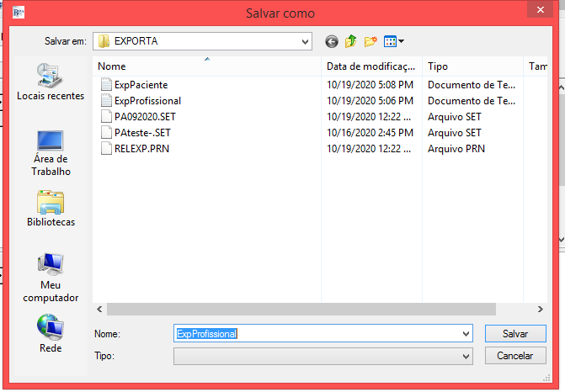Click the horizontal scrollbar right arrow
The width and height of the screenshot is (565, 392).
(x=541, y=310)
